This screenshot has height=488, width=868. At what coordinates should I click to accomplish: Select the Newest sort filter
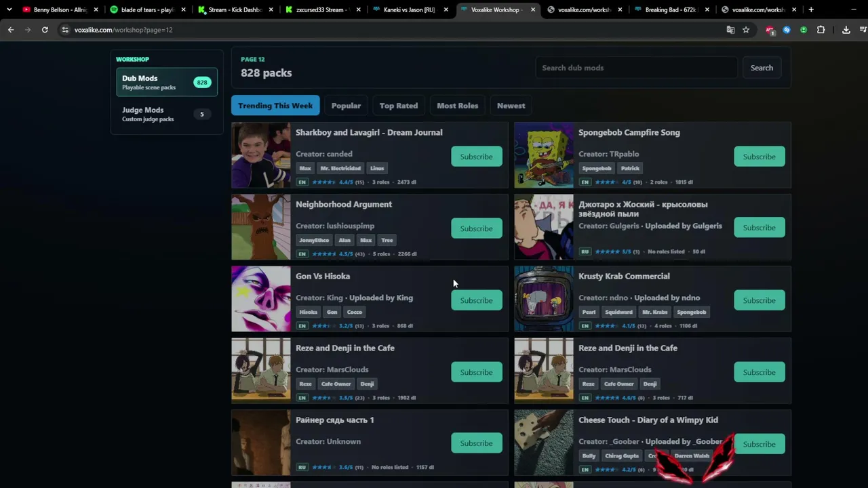[511, 106]
